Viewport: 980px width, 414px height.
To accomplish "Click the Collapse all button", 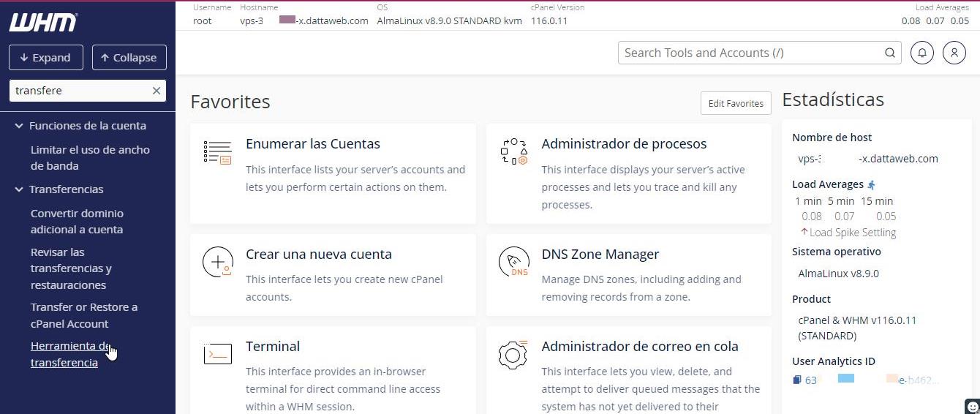I will pyautogui.click(x=129, y=58).
